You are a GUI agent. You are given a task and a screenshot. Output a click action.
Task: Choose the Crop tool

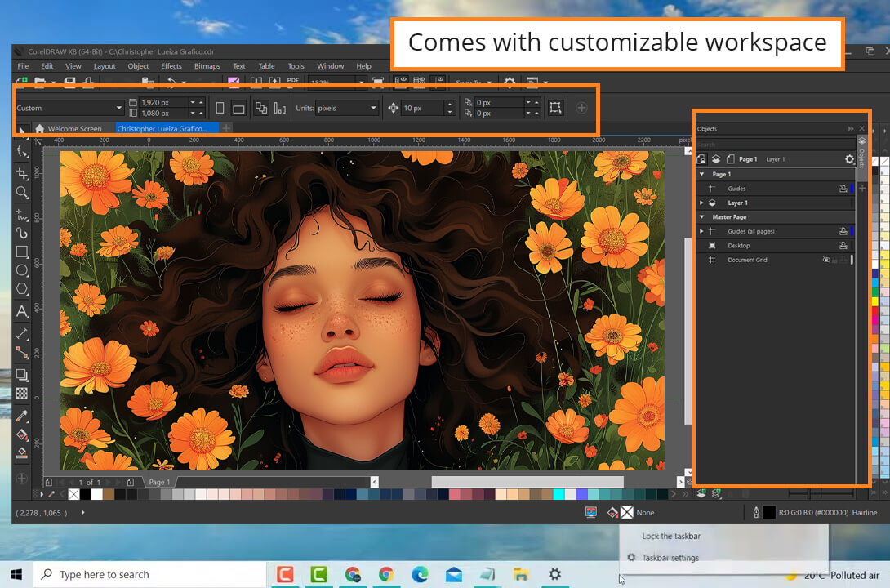[x=22, y=173]
